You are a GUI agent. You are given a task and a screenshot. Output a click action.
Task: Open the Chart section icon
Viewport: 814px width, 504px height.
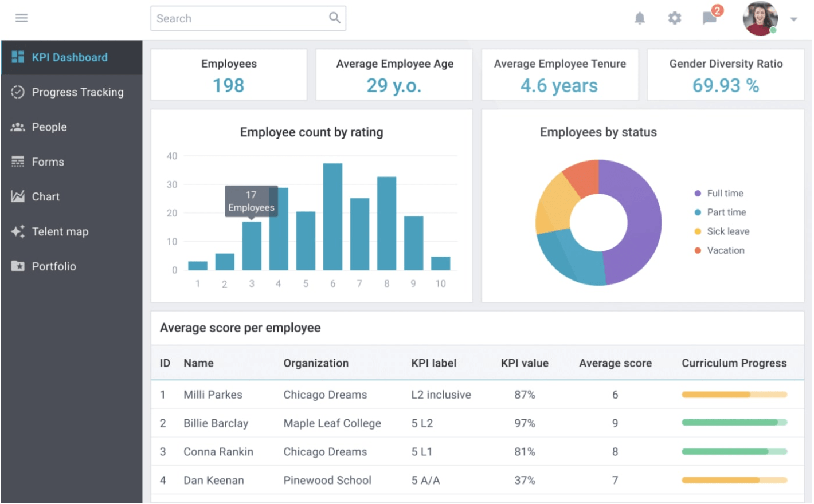(x=18, y=196)
